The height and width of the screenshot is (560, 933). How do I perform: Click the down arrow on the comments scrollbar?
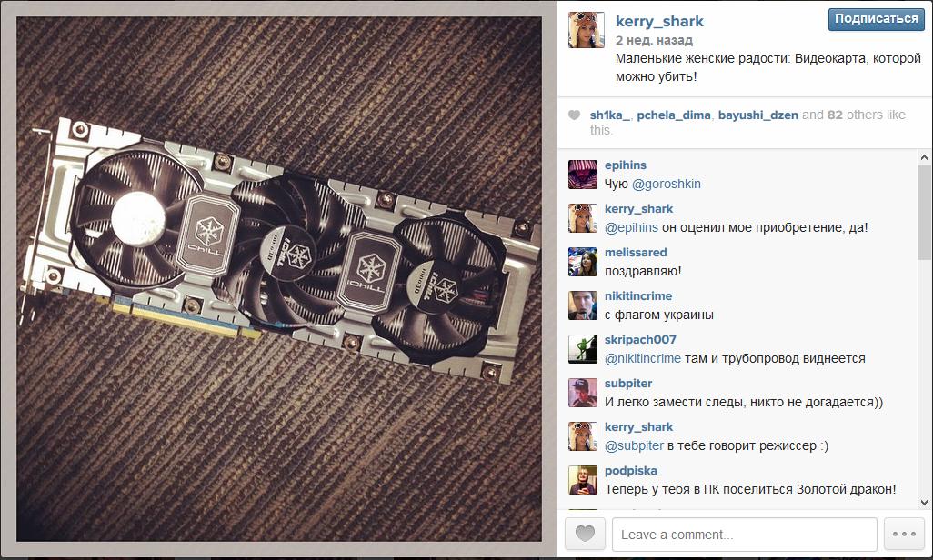point(924,503)
